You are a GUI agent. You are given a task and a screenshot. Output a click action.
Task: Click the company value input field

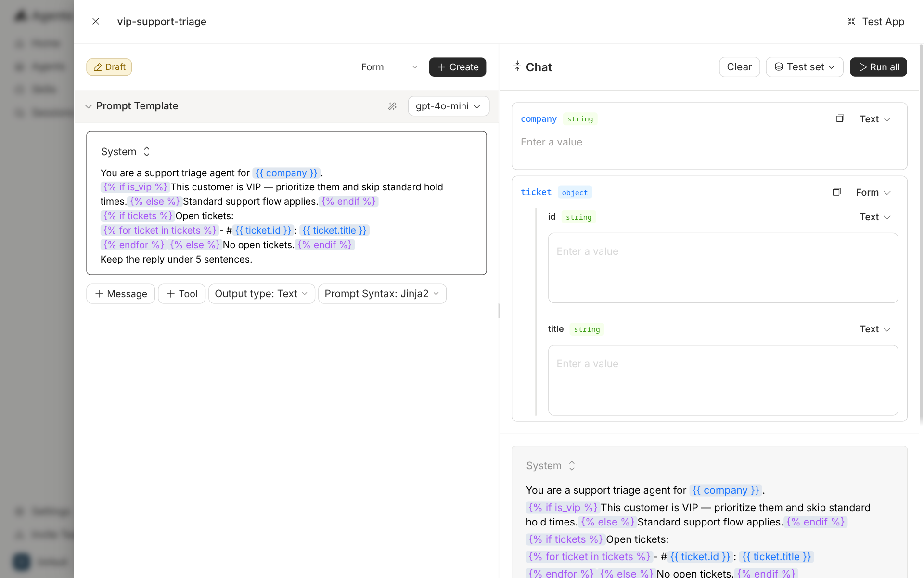coord(709,142)
